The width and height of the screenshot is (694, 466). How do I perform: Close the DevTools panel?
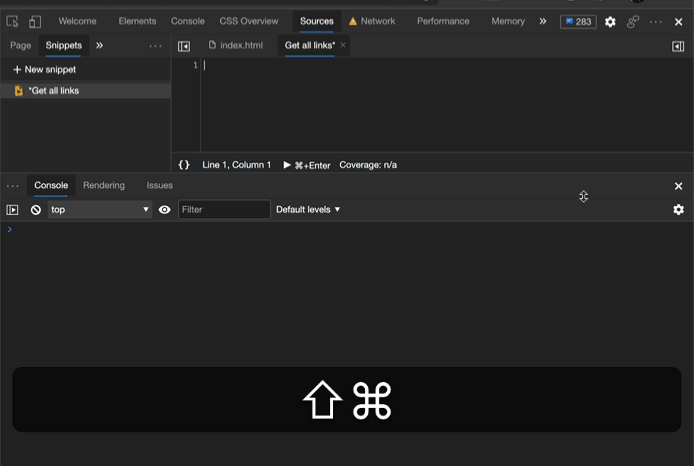pyautogui.click(x=678, y=22)
